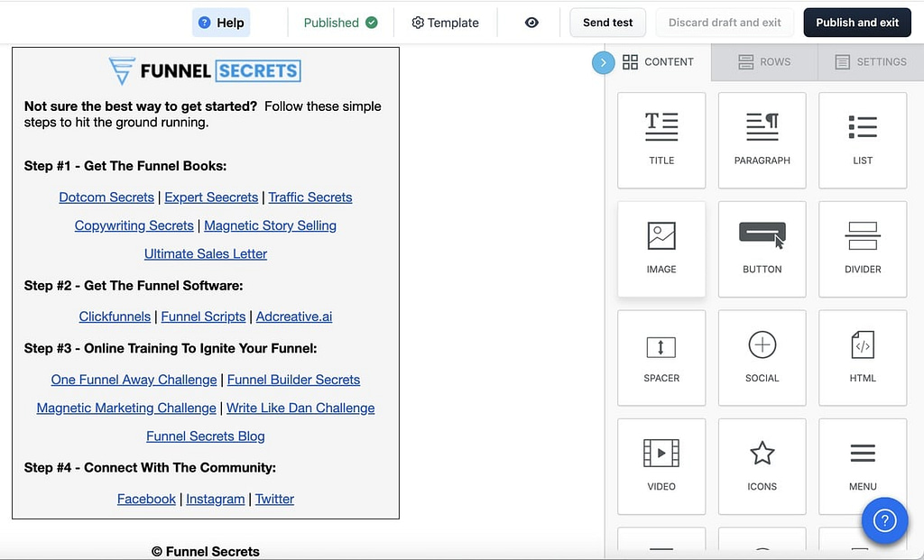Open the Funnel Secrets Blog link
Image resolution: width=924 pixels, height=560 pixels.
[206, 436]
